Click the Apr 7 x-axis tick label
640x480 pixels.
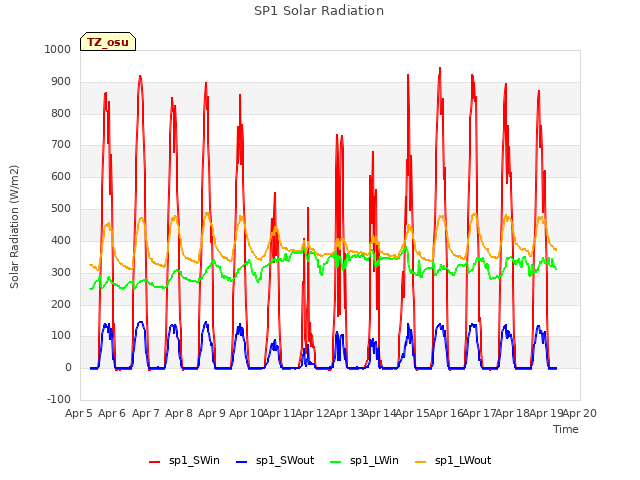tap(146, 413)
